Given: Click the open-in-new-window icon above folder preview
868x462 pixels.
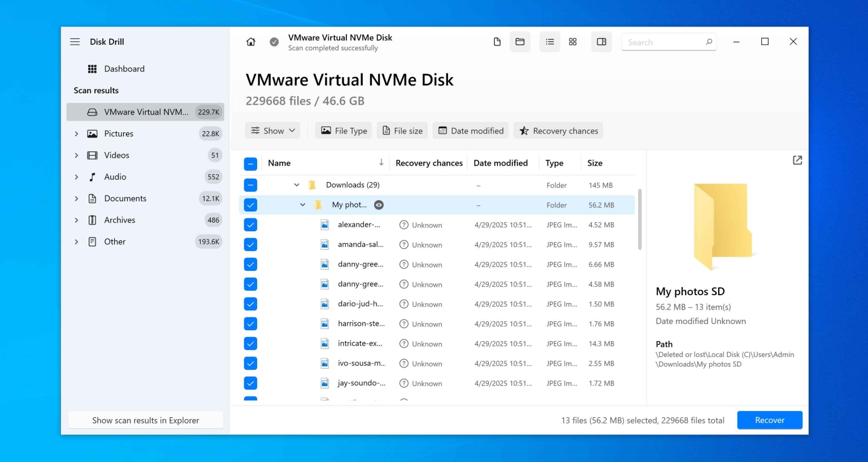Looking at the screenshot, I should (x=797, y=160).
